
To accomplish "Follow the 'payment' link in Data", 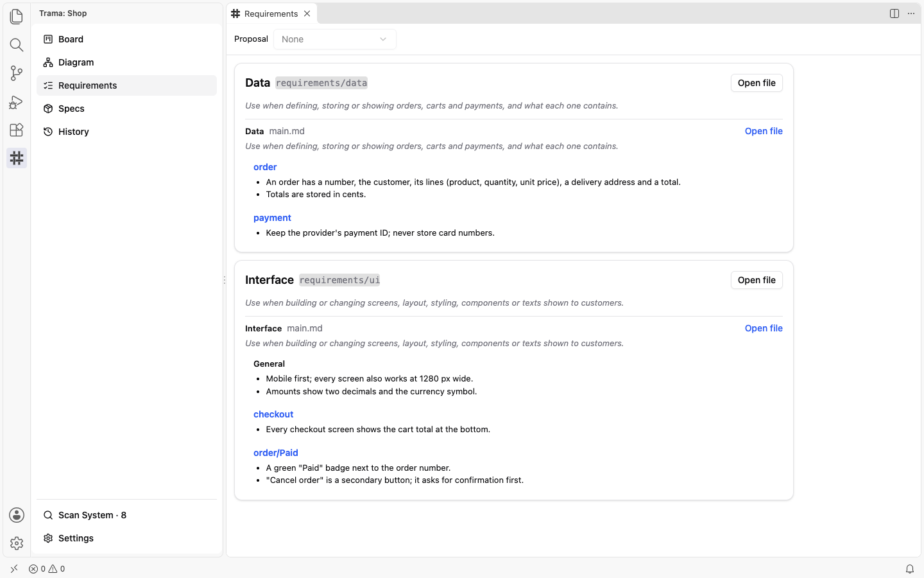I will click(272, 218).
